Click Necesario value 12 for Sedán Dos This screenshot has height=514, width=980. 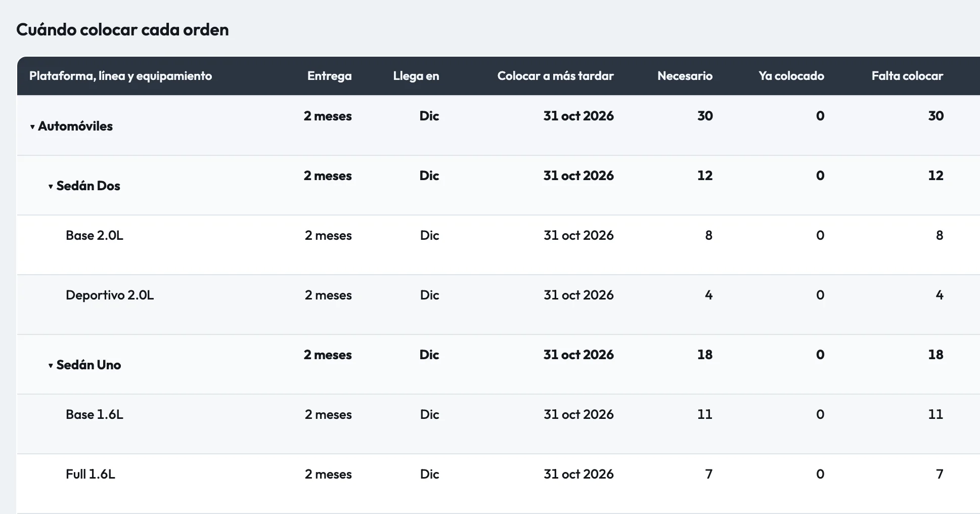705,176
